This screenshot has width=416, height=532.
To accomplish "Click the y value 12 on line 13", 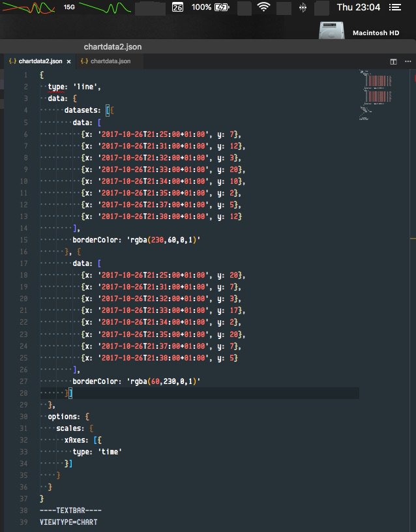I will pos(234,216).
